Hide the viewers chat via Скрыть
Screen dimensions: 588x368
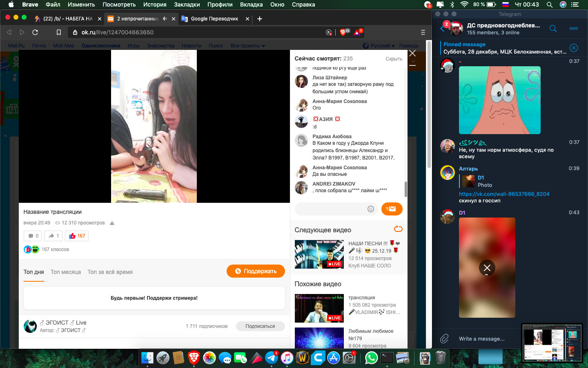point(394,59)
